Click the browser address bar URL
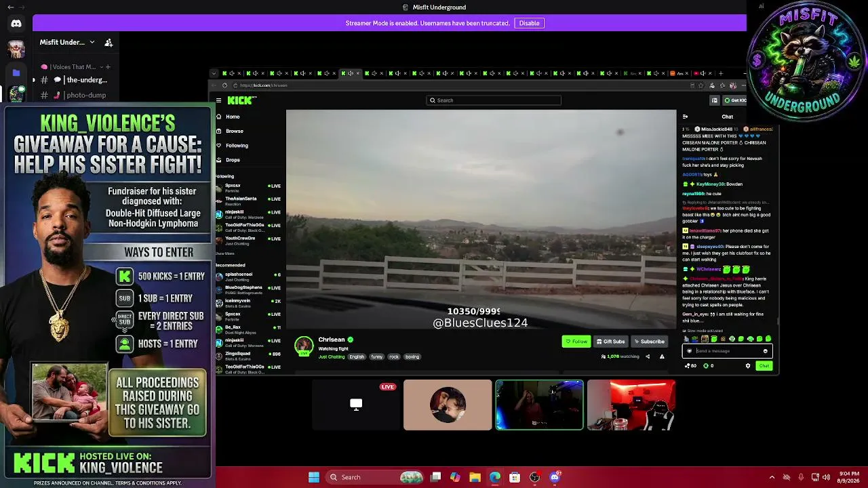868x488 pixels. (264, 85)
